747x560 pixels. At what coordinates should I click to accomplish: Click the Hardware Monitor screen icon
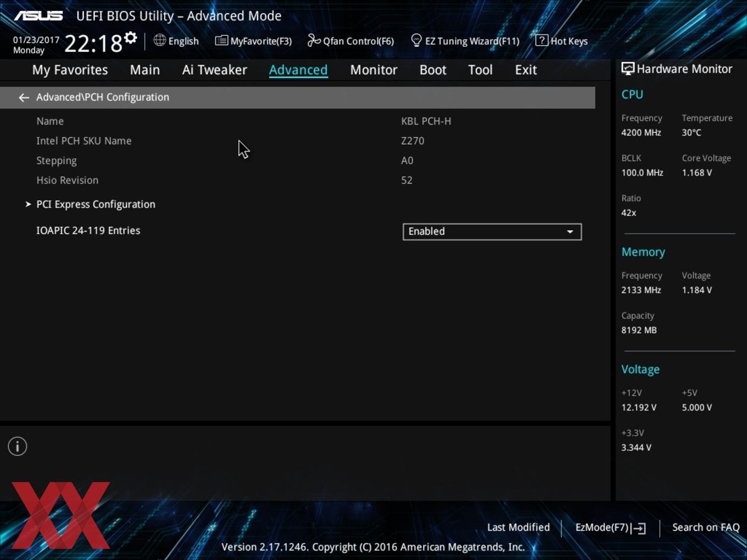coord(628,69)
